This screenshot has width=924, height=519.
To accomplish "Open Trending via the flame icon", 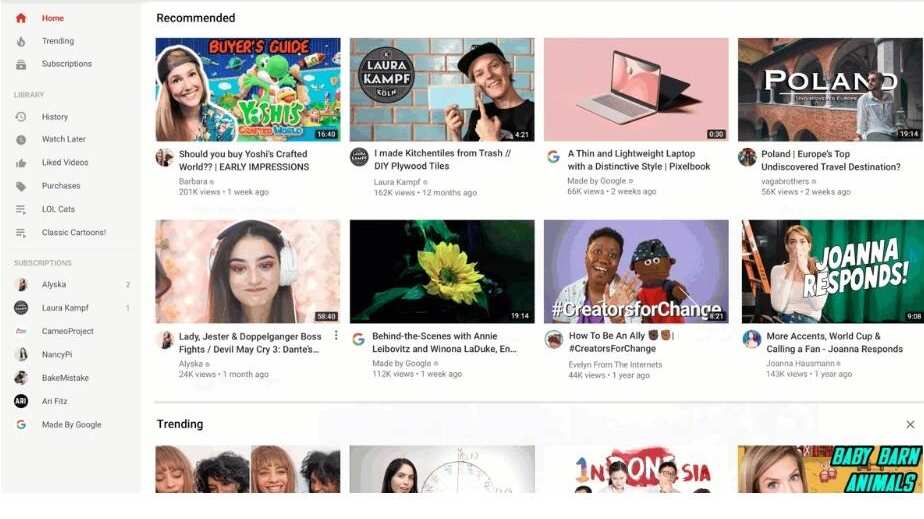I will [x=21, y=41].
